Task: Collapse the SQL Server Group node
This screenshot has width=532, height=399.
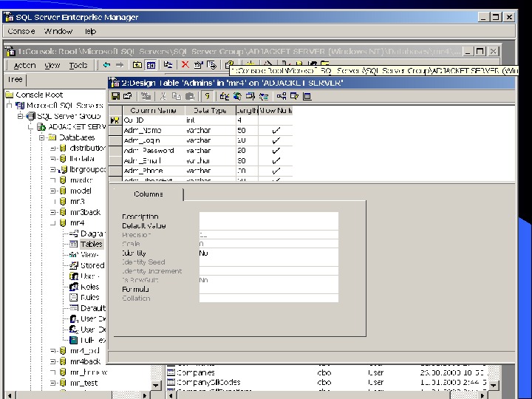Action: click(x=20, y=116)
